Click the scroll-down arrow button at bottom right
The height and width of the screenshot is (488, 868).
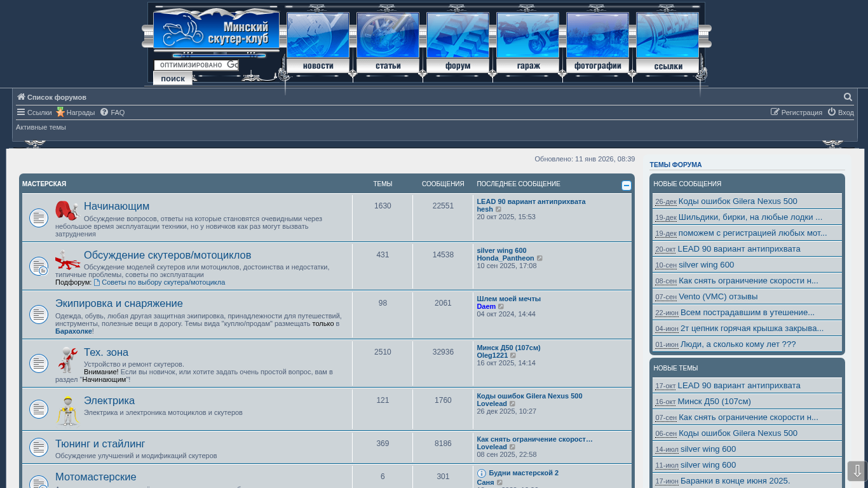(857, 471)
